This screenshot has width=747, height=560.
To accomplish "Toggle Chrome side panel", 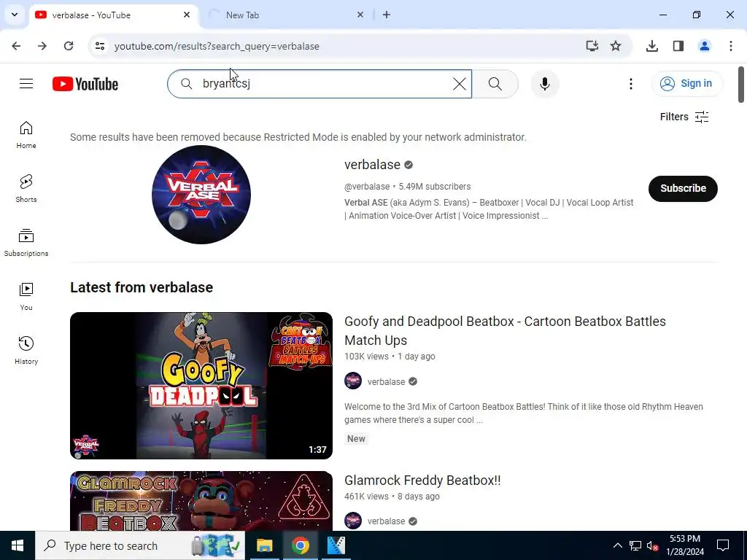I will 678,46.
